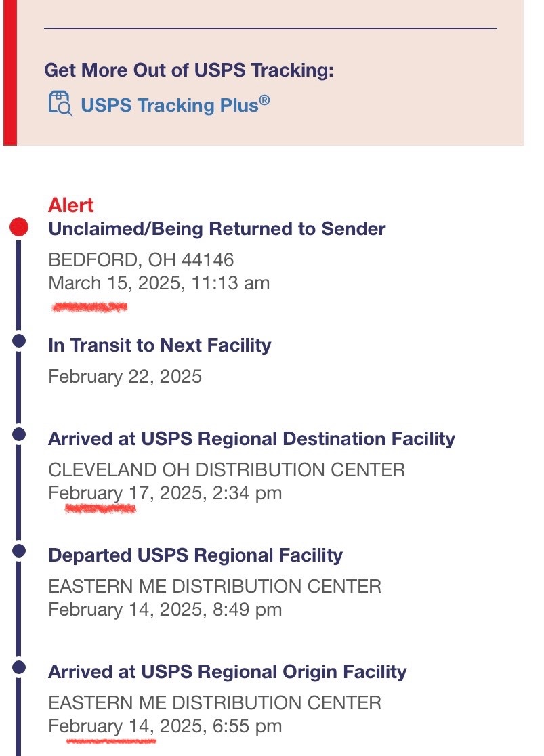This screenshot has width=544, height=756.
Task: Select the In Transit to Next Facility heading
Action: (160, 345)
